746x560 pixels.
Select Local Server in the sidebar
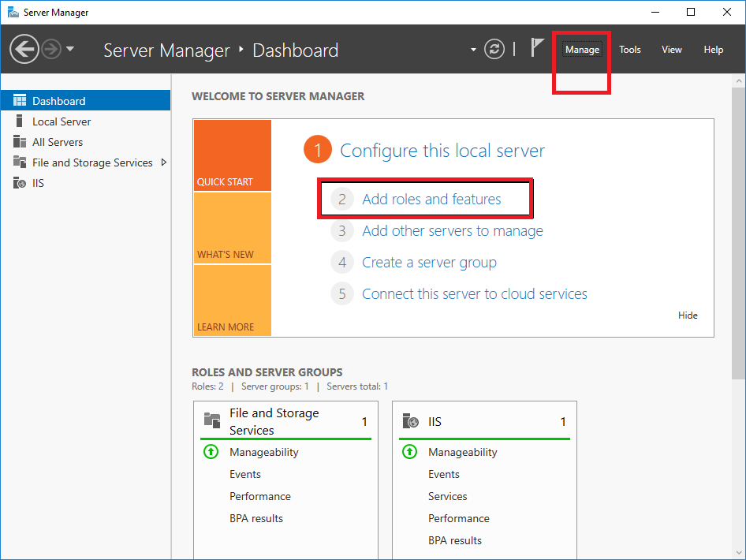[x=86, y=121]
